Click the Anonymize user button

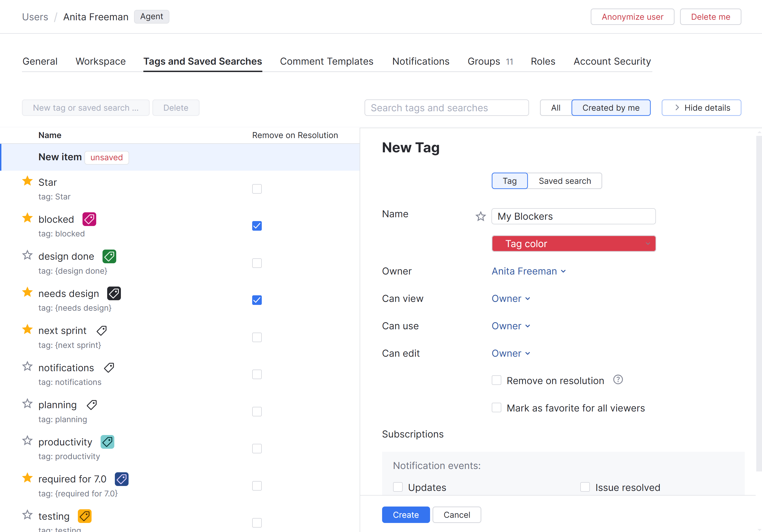(x=632, y=17)
